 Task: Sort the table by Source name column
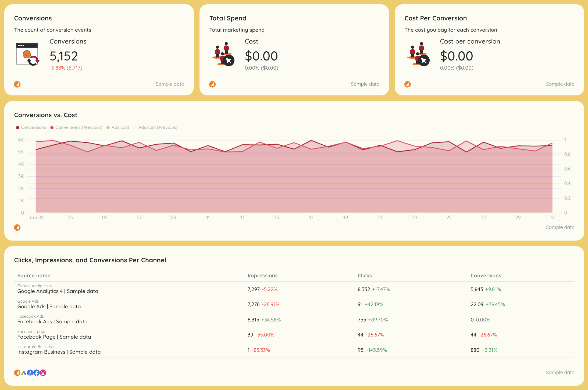pyautogui.click(x=34, y=275)
